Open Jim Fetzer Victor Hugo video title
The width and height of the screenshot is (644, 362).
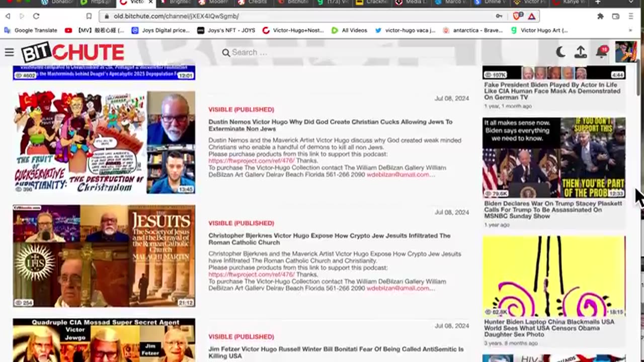click(x=336, y=352)
